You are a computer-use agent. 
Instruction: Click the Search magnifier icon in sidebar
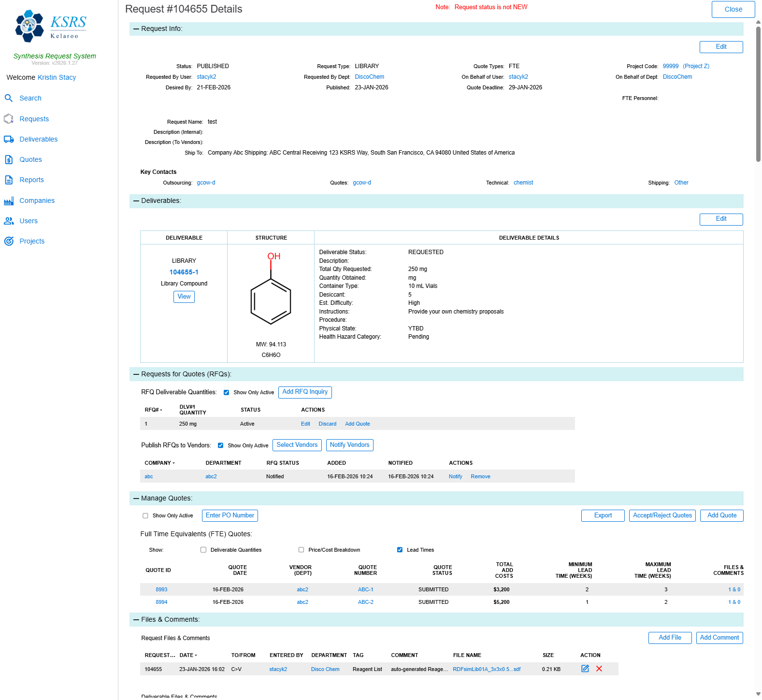coord(9,98)
